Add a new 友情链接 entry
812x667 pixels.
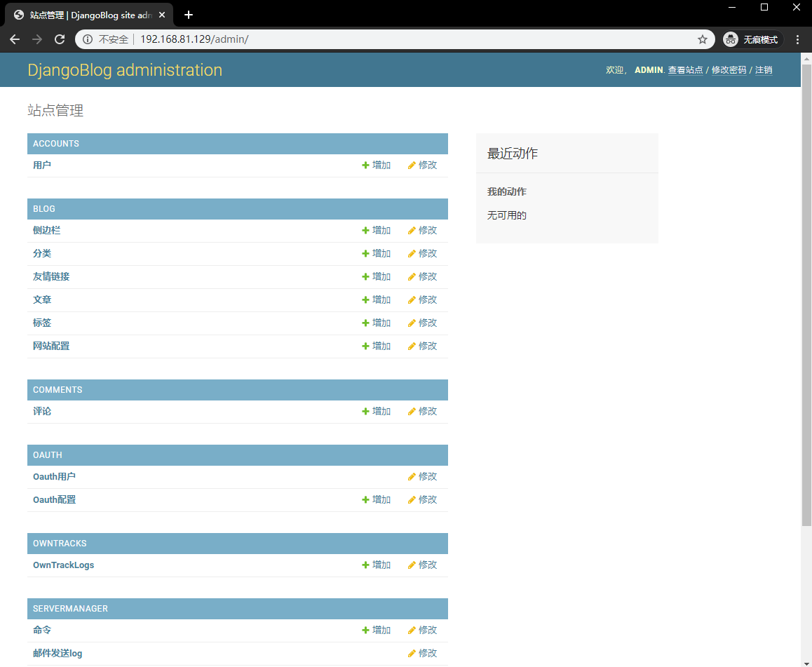coord(376,276)
